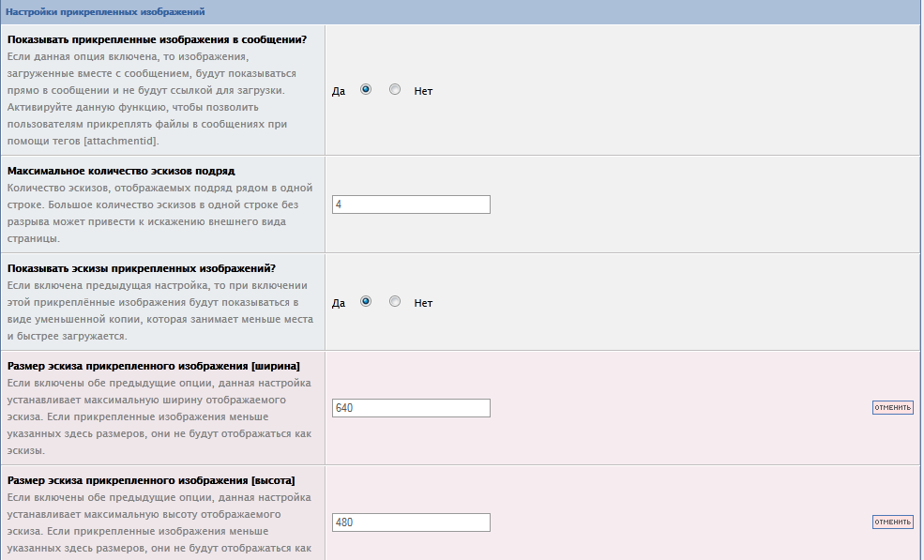Click the "Настройки прикрепленных изображений" section header

106,12
